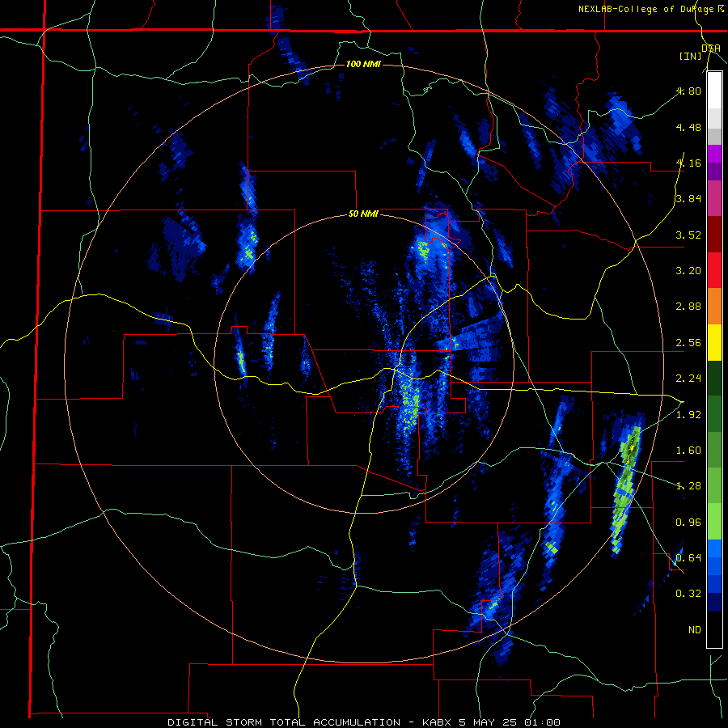Click the 1.60 legend value

(x=688, y=451)
